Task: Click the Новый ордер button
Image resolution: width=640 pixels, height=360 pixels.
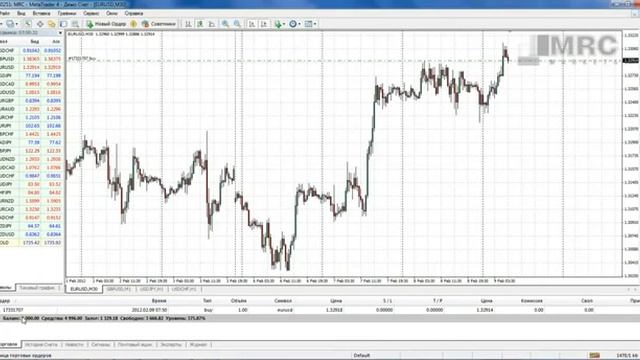Action: coord(106,24)
